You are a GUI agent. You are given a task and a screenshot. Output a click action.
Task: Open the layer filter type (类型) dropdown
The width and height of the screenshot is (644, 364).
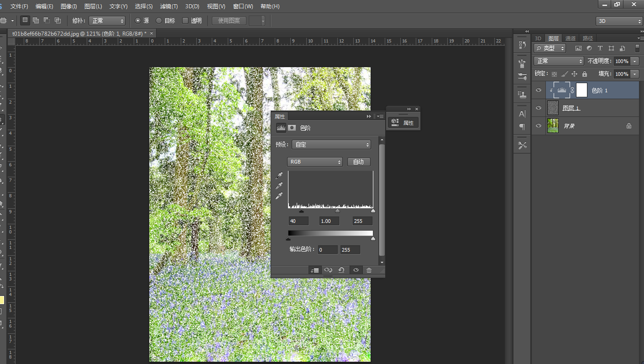tap(550, 48)
